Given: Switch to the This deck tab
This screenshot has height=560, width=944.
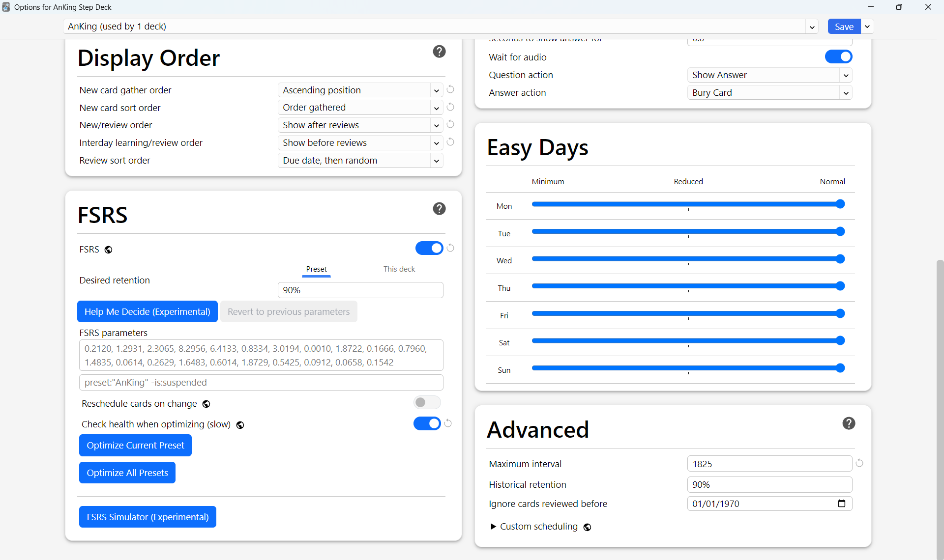Looking at the screenshot, I should click(x=399, y=269).
